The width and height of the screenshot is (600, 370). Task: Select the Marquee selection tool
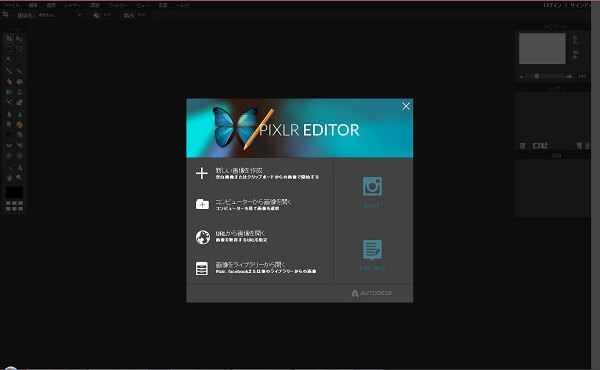(x=9, y=49)
